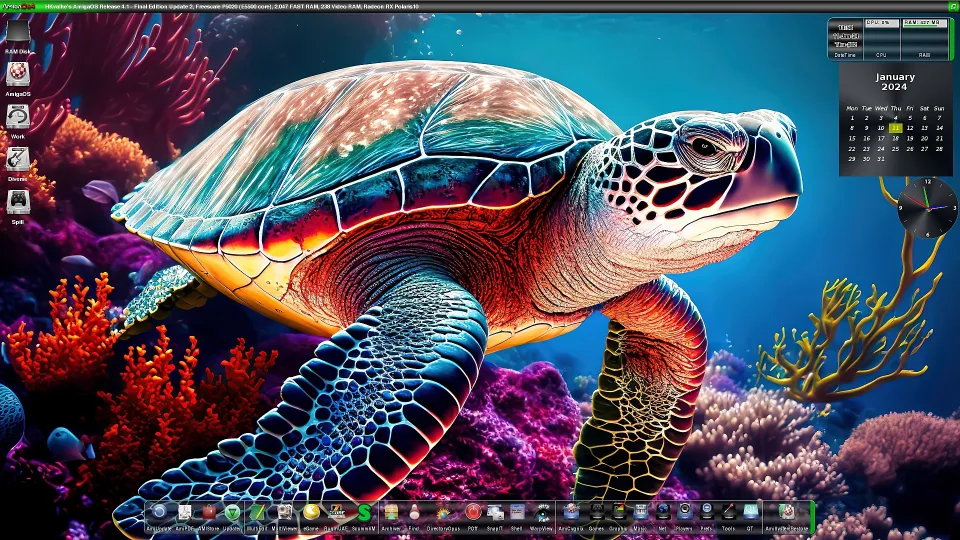Image resolution: width=960 pixels, height=540 pixels.
Task: Launch WarpView from the dock
Action: tap(543, 513)
